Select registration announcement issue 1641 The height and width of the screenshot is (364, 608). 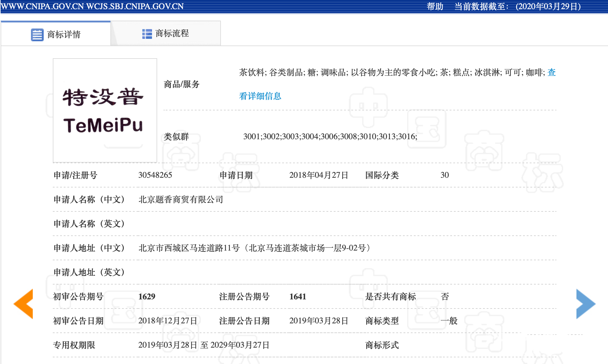298,296
